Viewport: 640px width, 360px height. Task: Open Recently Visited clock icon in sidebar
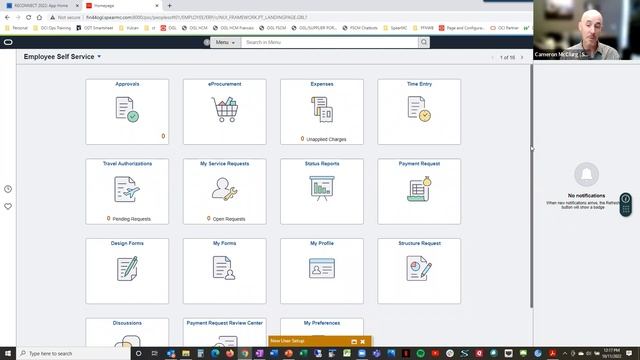click(x=8, y=189)
